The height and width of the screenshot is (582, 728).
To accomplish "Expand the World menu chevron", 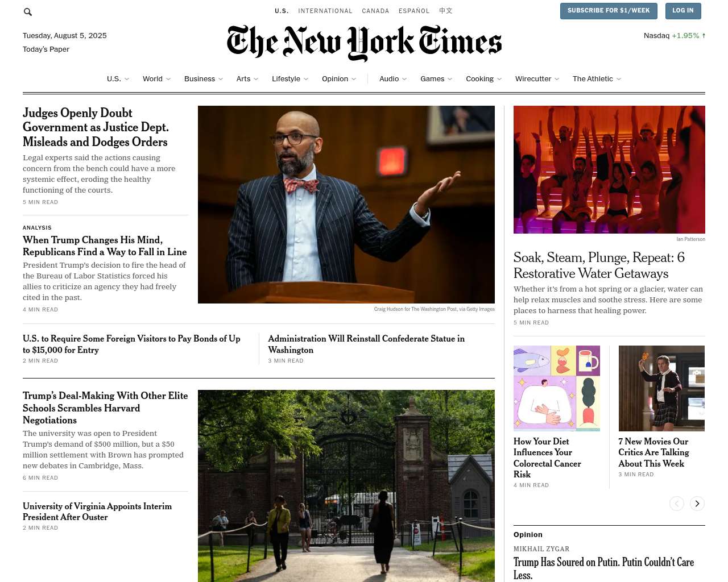I will (x=168, y=79).
